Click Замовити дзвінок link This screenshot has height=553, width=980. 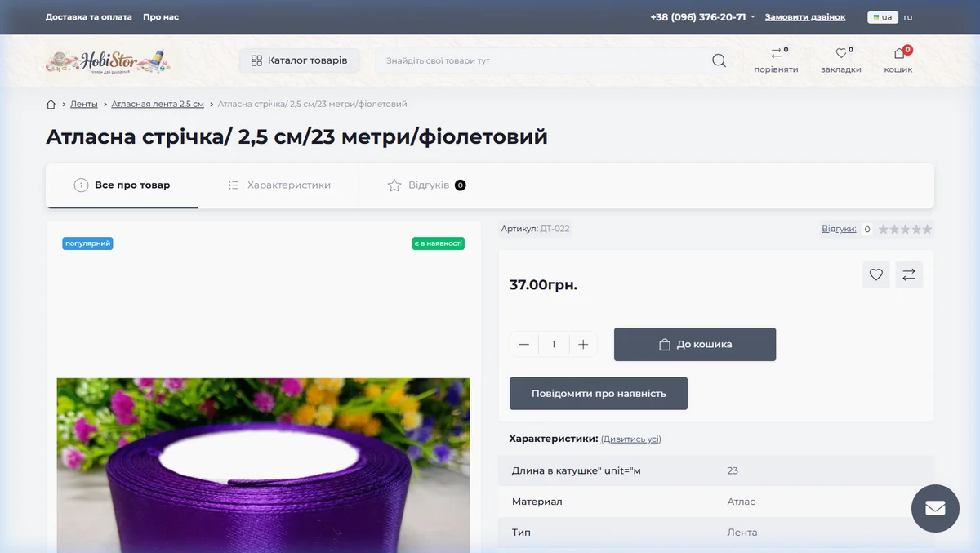pos(805,17)
